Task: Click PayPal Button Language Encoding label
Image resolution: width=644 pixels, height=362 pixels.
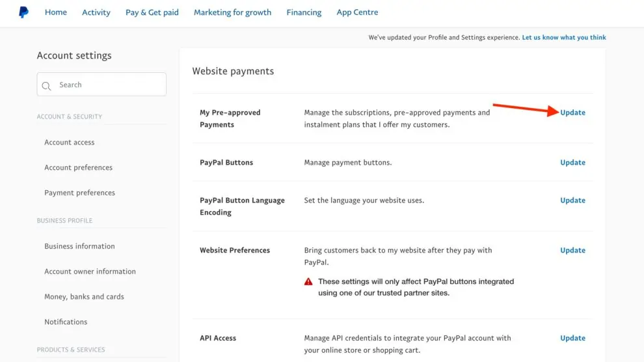Action: tap(242, 206)
